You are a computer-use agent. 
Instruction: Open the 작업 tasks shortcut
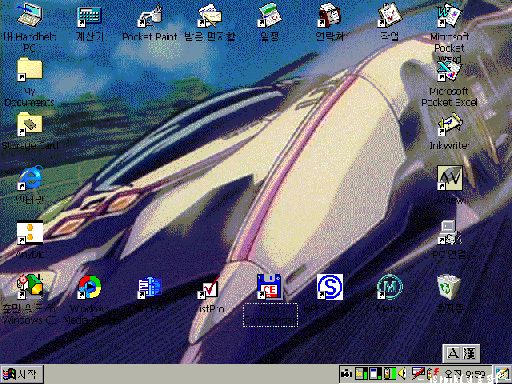tap(390, 15)
